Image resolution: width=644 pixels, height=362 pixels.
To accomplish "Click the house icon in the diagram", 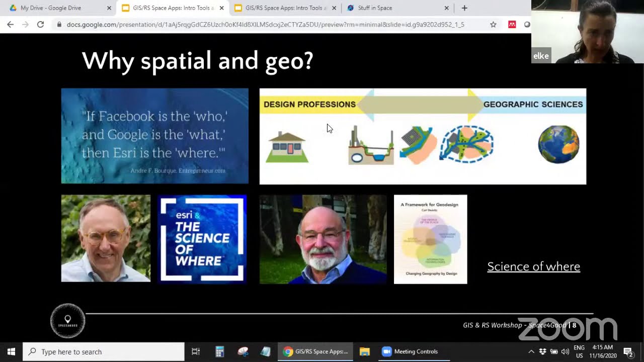I will point(287,147).
